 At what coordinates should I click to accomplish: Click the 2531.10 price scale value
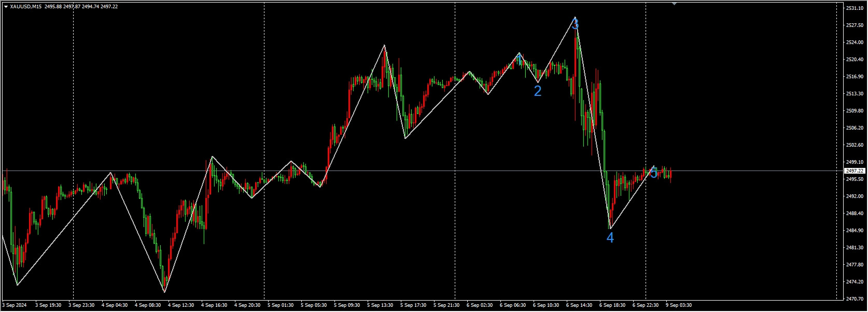point(855,8)
